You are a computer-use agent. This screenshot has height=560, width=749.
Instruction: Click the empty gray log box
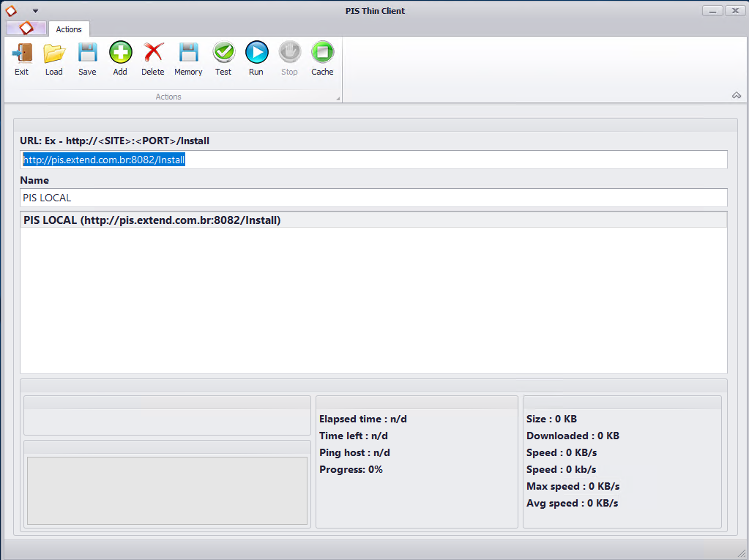click(x=167, y=490)
